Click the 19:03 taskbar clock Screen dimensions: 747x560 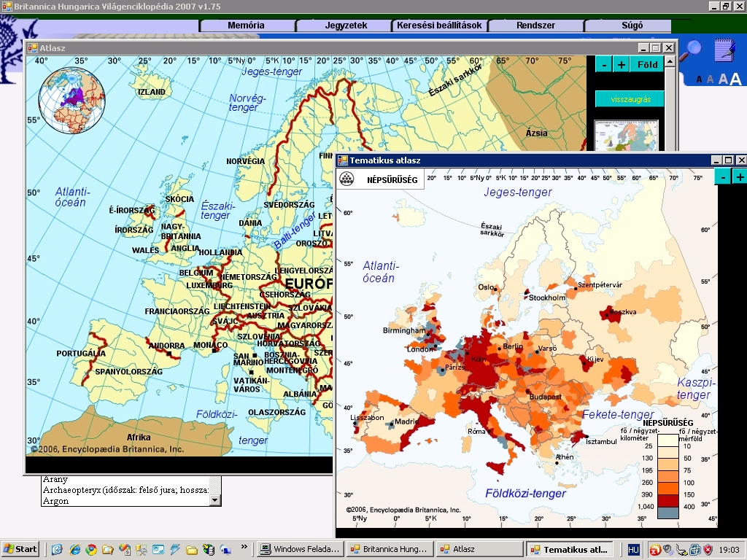pyautogui.click(x=729, y=550)
